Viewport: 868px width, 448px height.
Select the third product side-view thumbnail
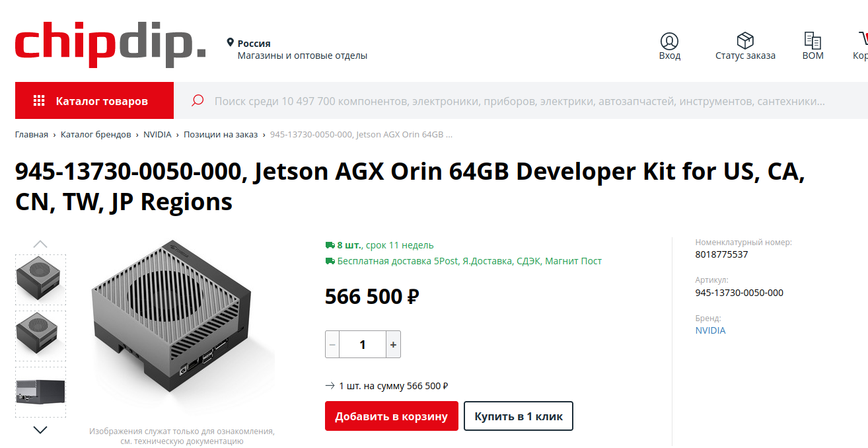(40, 392)
